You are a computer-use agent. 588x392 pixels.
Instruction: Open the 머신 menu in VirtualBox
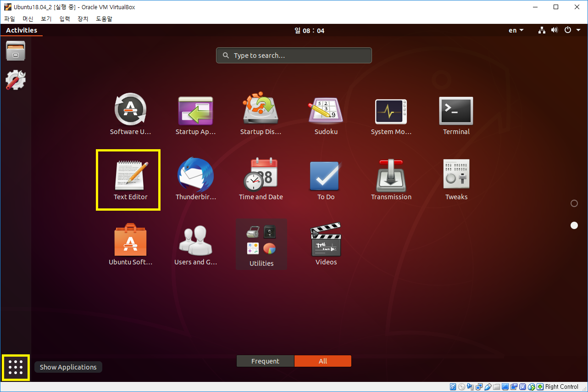tap(28, 19)
